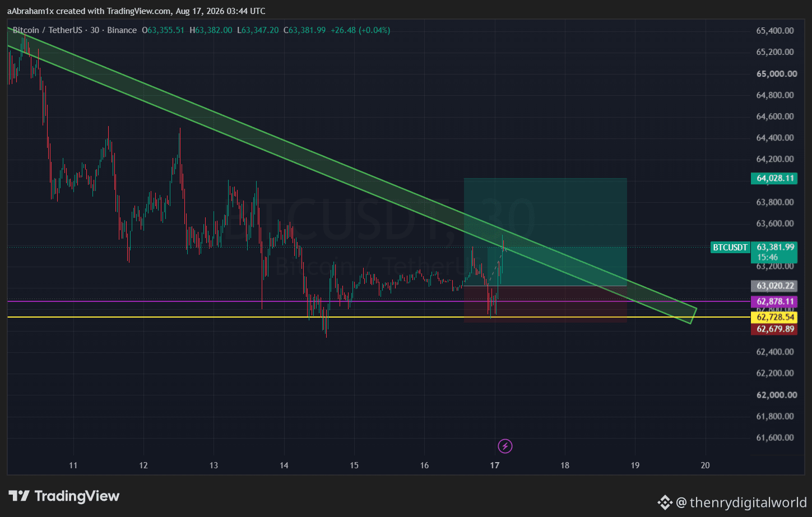
Task: Click the open value O63,355.51
Action: [x=163, y=30]
